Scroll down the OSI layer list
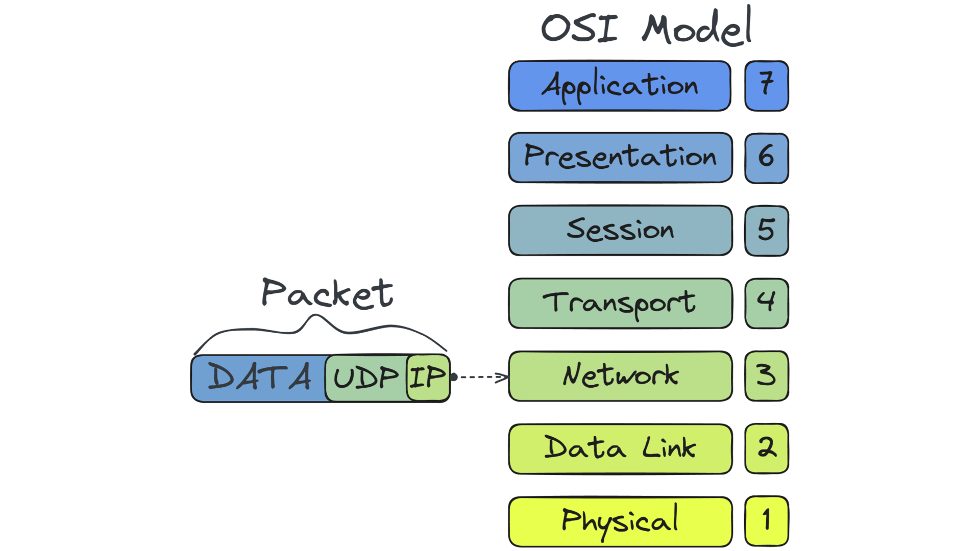Viewport: 980px width, 551px height. pos(646,303)
